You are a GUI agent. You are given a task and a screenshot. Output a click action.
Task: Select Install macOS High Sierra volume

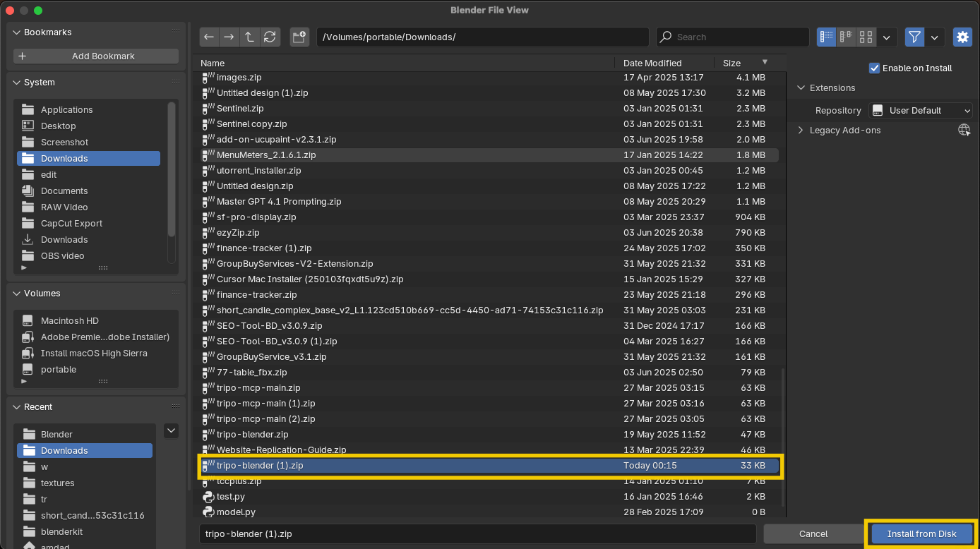click(95, 353)
